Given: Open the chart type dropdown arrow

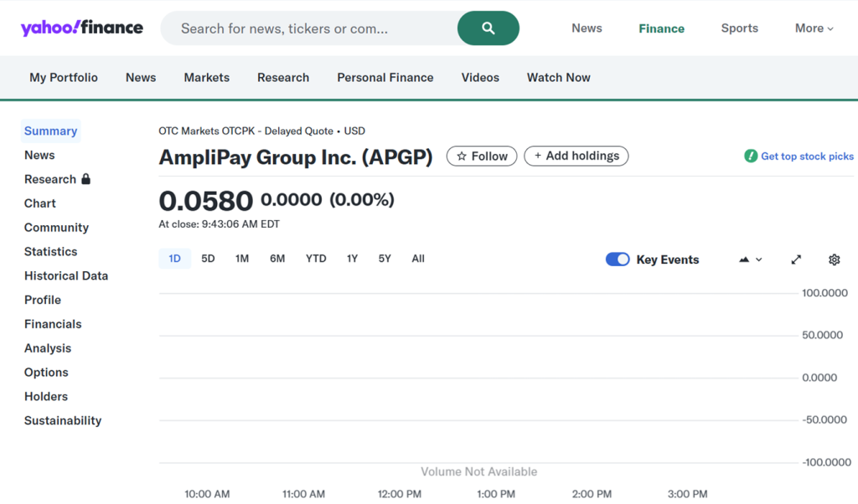Looking at the screenshot, I should pos(759,260).
